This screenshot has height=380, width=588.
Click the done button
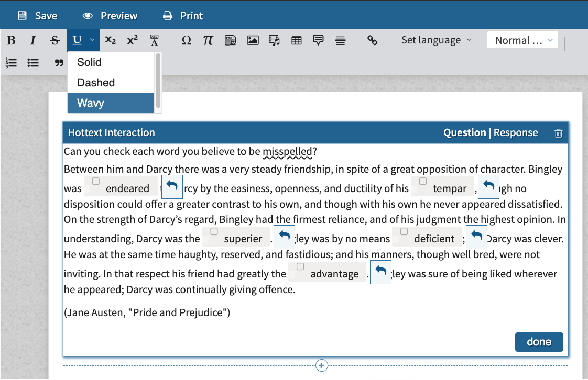click(539, 341)
